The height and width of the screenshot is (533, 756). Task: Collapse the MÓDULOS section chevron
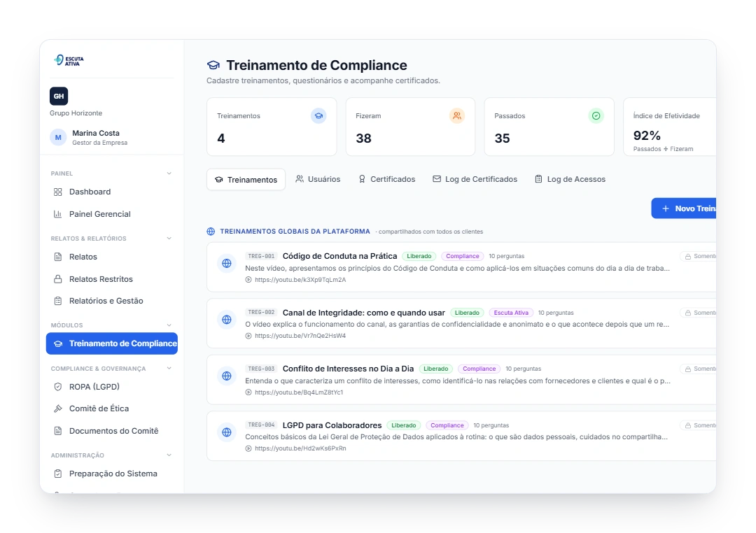tap(169, 325)
